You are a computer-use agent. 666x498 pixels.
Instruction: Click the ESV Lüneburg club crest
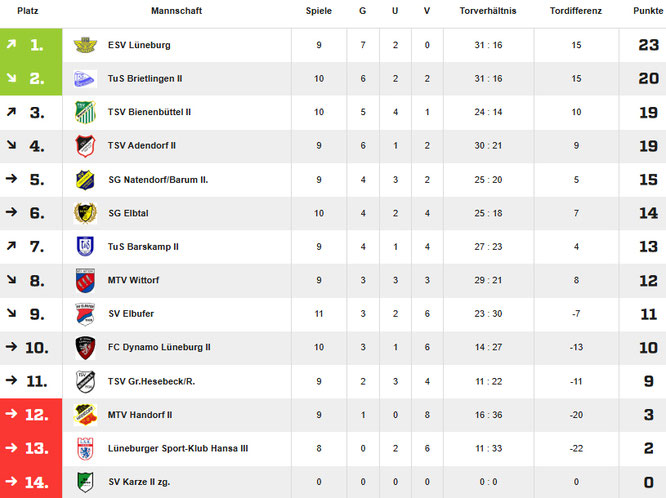(85, 45)
